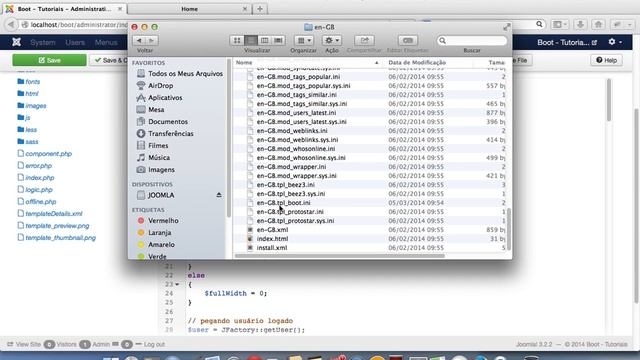Open the System menu in Joomla
The image size is (640, 360).
tap(42, 42)
